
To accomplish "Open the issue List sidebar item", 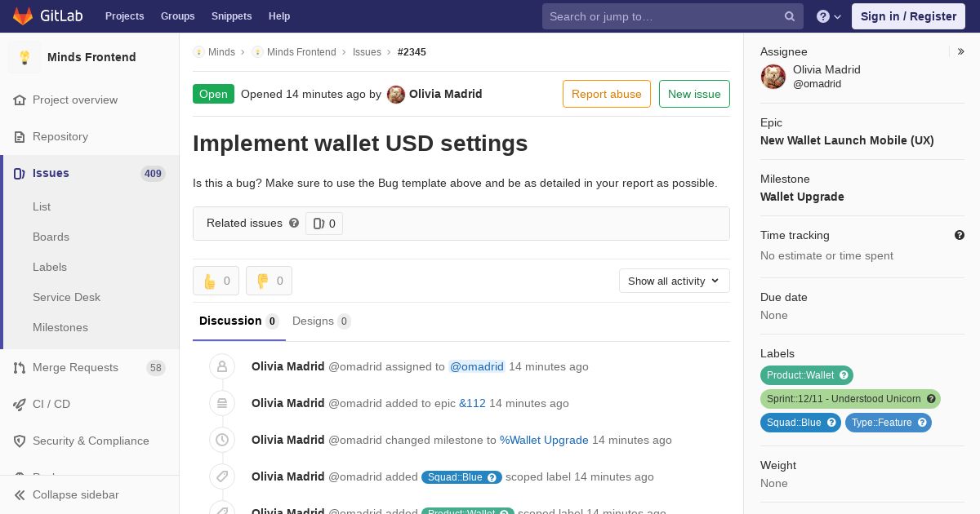I will pyautogui.click(x=42, y=206).
